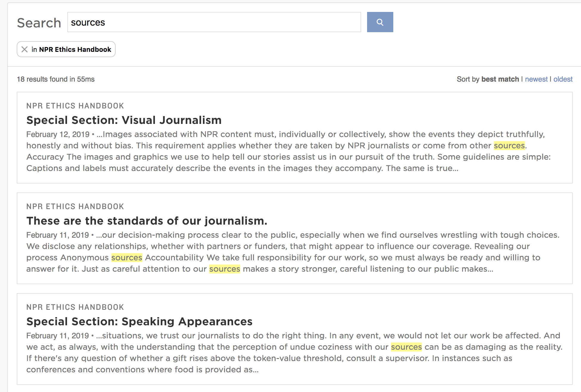This screenshot has height=392, width=581.
Task: Click the magnifying glass search button
Action: point(380,22)
